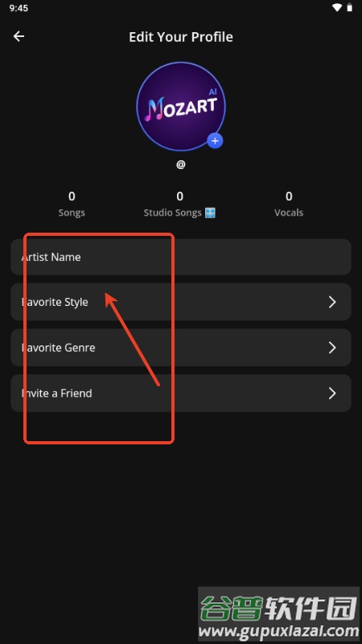The height and width of the screenshot is (644, 362).
Task: Expand the Favorite Style chevron
Action: [x=332, y=303]
